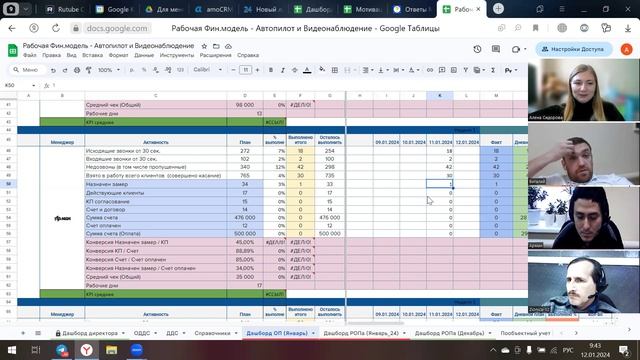Open the text color picker
Viewport: 640px width, 360px height.
coord(307,70)
